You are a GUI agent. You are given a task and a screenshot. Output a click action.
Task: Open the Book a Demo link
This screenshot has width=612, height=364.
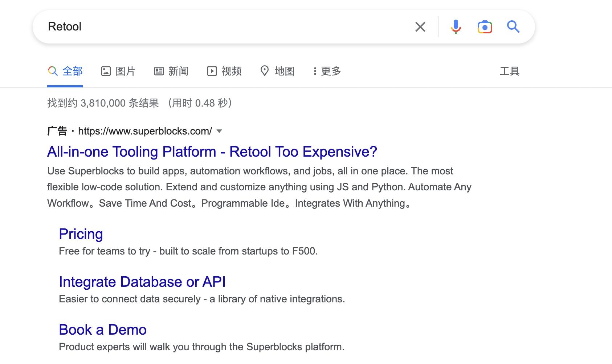click(103, 330)
